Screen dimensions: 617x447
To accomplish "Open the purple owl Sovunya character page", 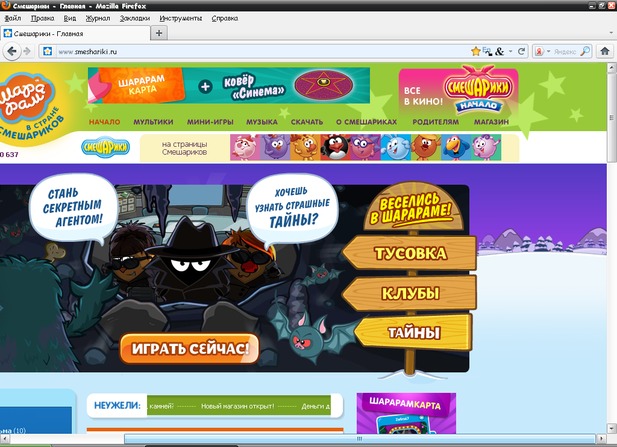I will 275,147.
